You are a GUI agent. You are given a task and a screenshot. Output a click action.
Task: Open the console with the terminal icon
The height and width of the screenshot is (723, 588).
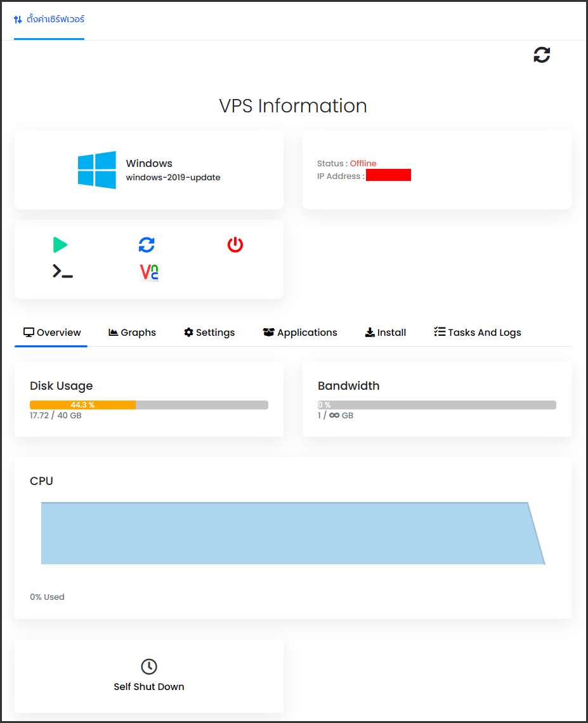[x=62, y=271]
